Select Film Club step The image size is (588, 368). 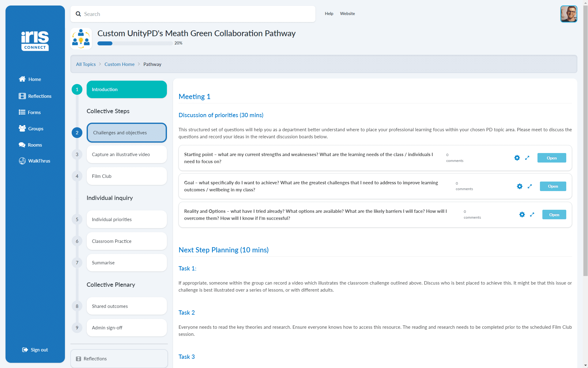click(127, 176)
